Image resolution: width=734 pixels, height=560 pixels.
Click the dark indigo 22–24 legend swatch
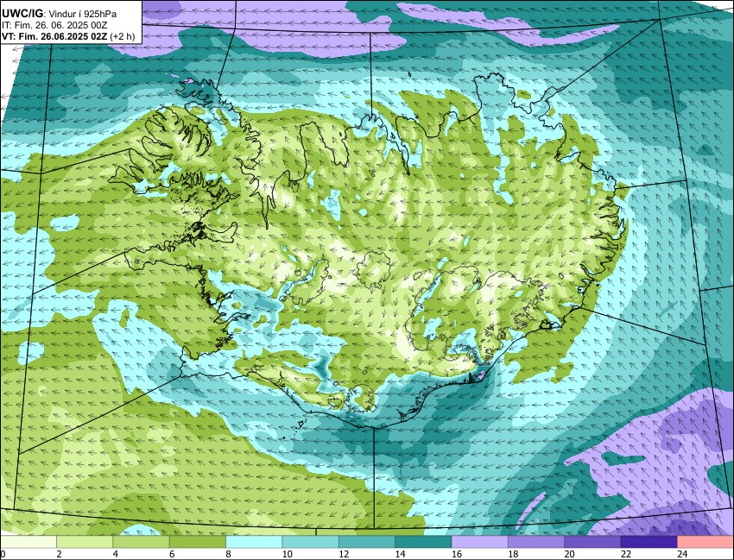point(649,542)
